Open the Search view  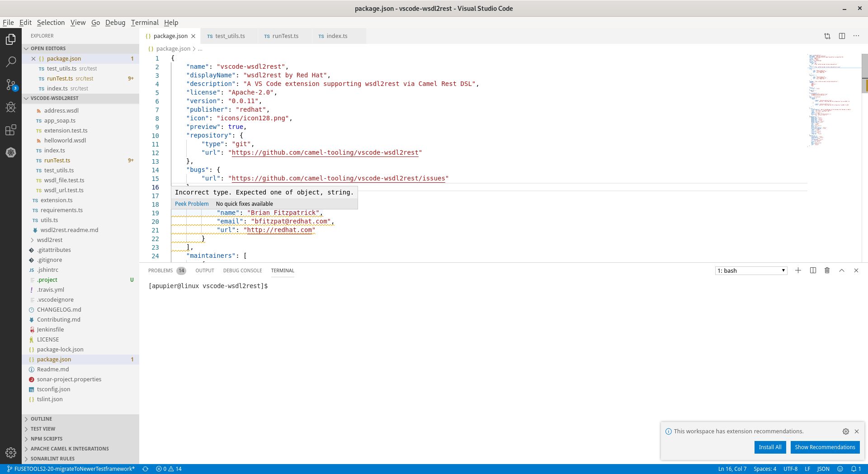[x=11, y=62]
